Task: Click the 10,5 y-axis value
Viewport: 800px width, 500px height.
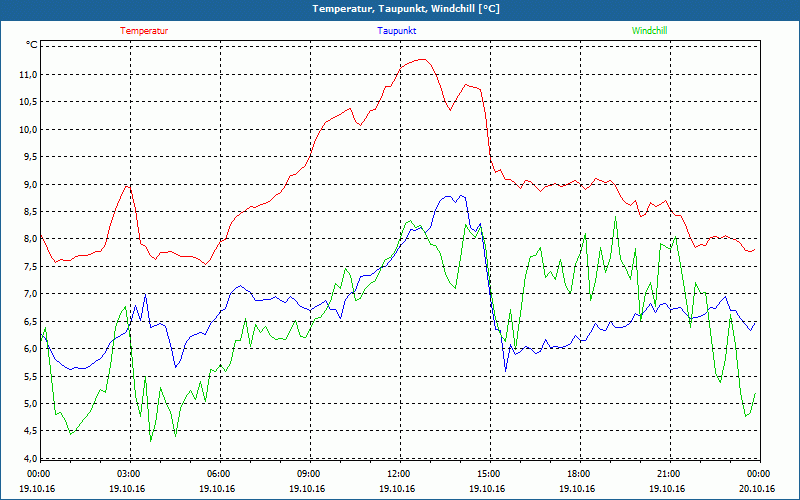Action: (28, 102)
